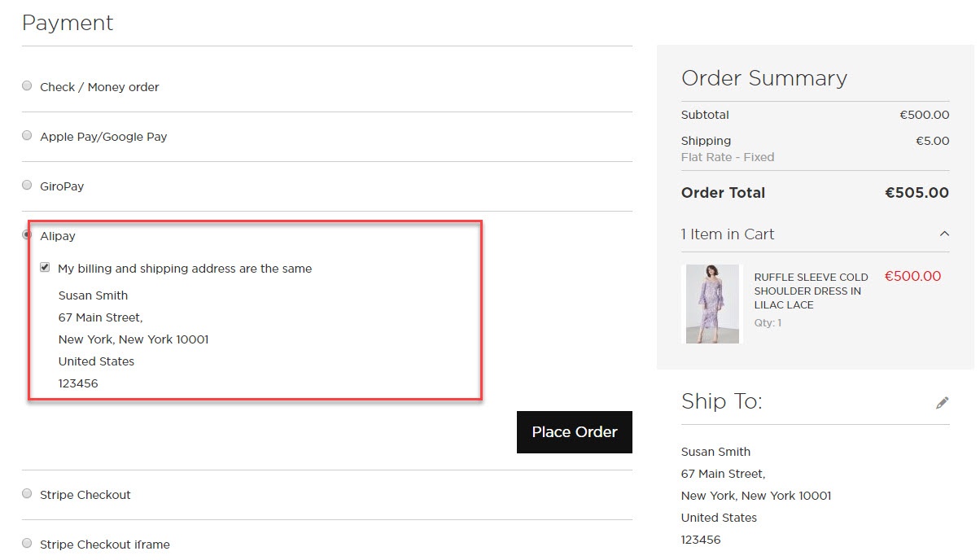
Task: Click the Subtotal line in Order Summary
Action: tap(705, 115)
